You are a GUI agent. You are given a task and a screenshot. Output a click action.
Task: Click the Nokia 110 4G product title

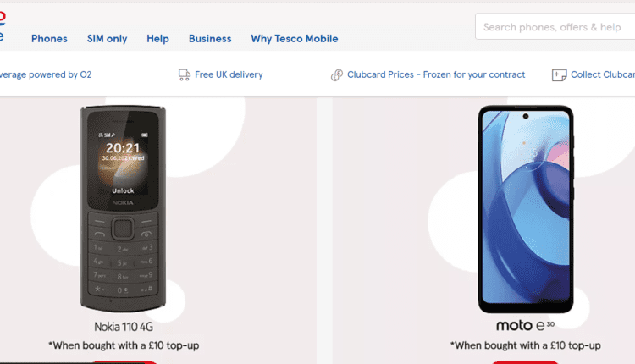click(124, 327)
